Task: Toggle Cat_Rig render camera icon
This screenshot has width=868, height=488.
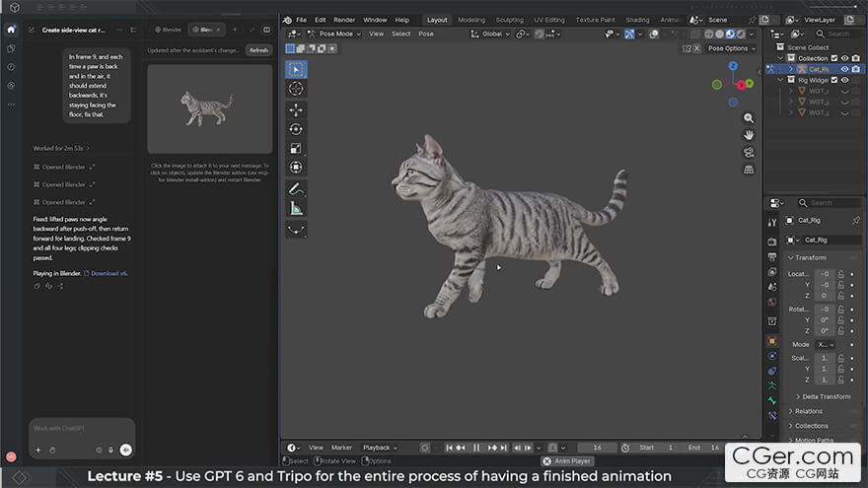Action: pos(856,69)
